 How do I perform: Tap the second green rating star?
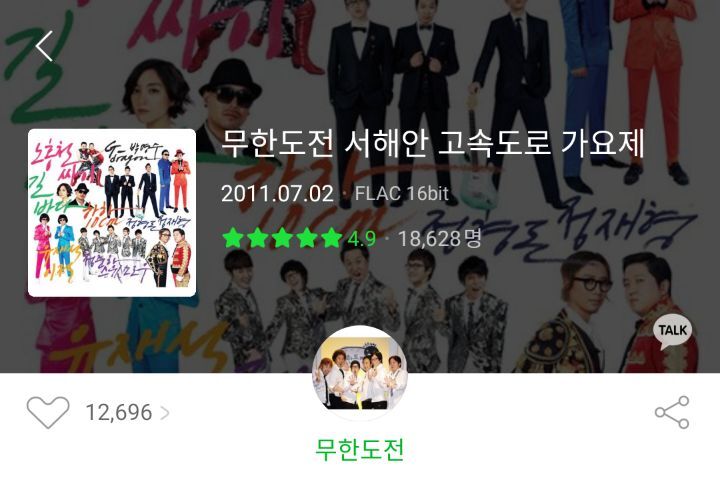click(x=258, y=238)
